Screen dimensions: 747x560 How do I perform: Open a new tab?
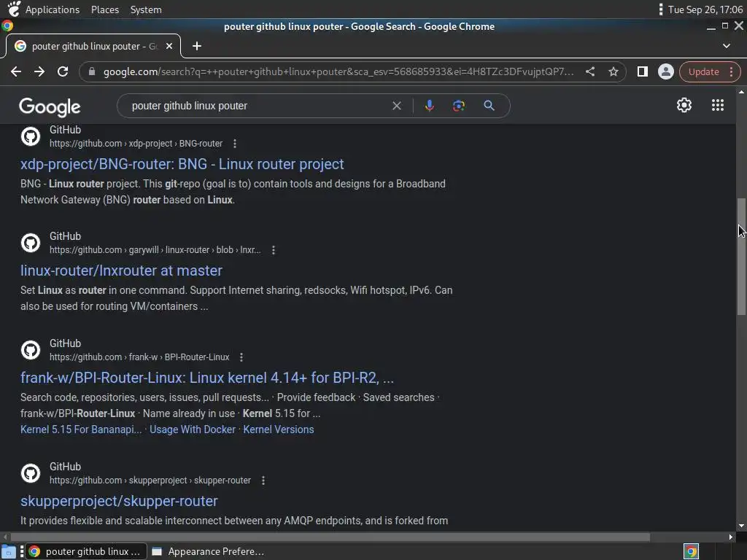click(197, 46)
